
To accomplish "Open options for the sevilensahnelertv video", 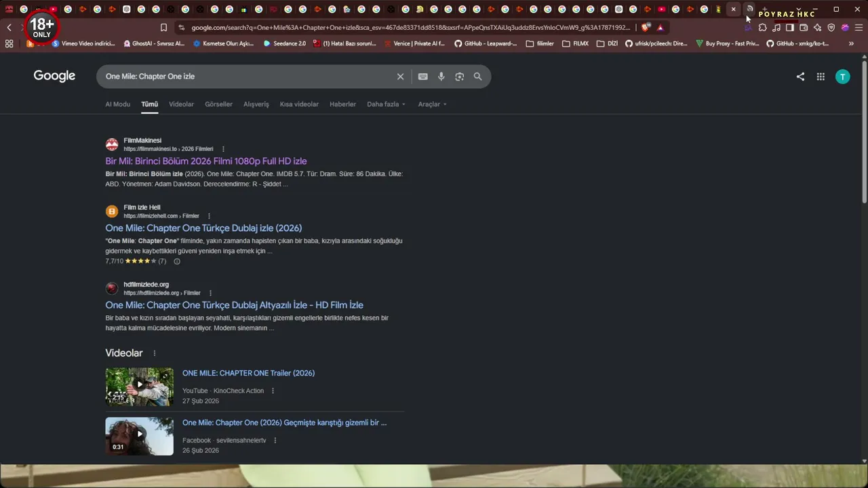I will (x=275, y=441).
